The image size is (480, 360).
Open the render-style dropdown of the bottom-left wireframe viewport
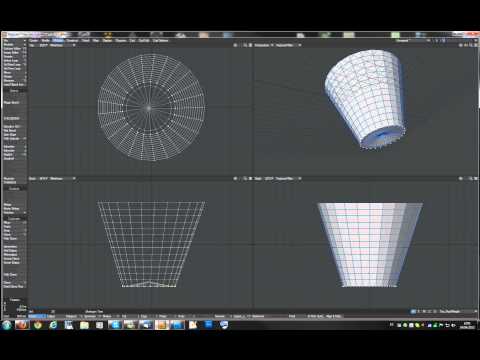[x=61, y=179]
